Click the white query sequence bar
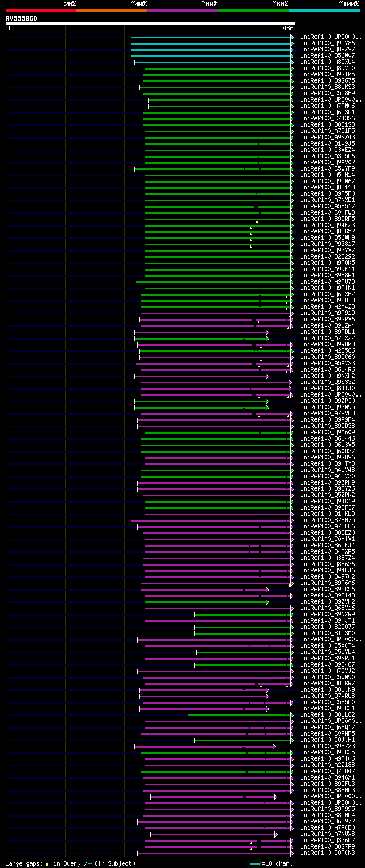The height and width of the screenshot is (868, 365). tap(150, 23)
